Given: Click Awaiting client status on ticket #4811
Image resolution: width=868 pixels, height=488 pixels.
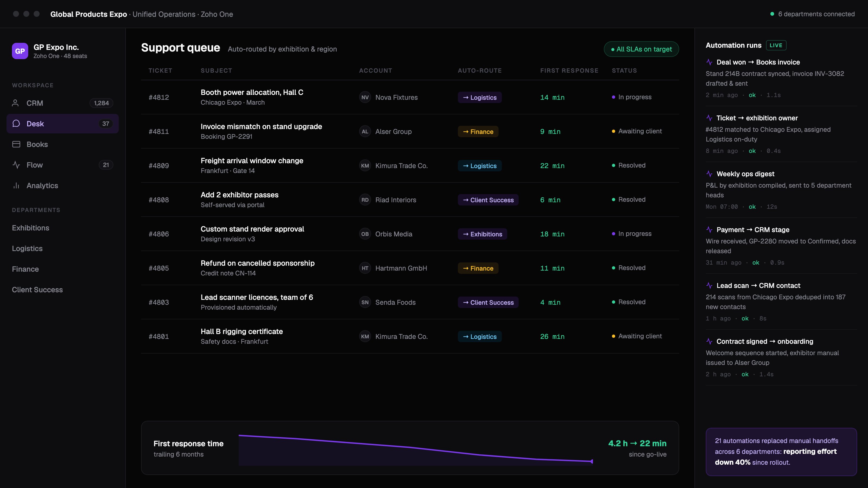Looking at the screenshot, I should 637,131.
